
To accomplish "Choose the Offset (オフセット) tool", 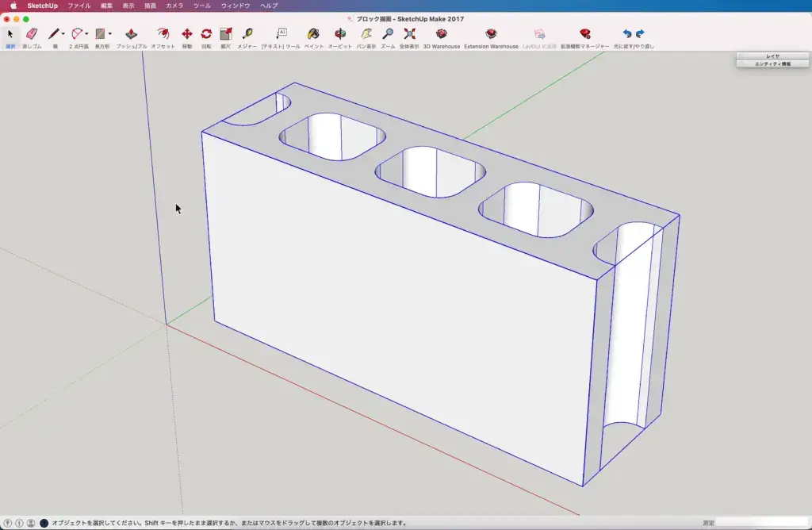I will [x=163, y=34].
